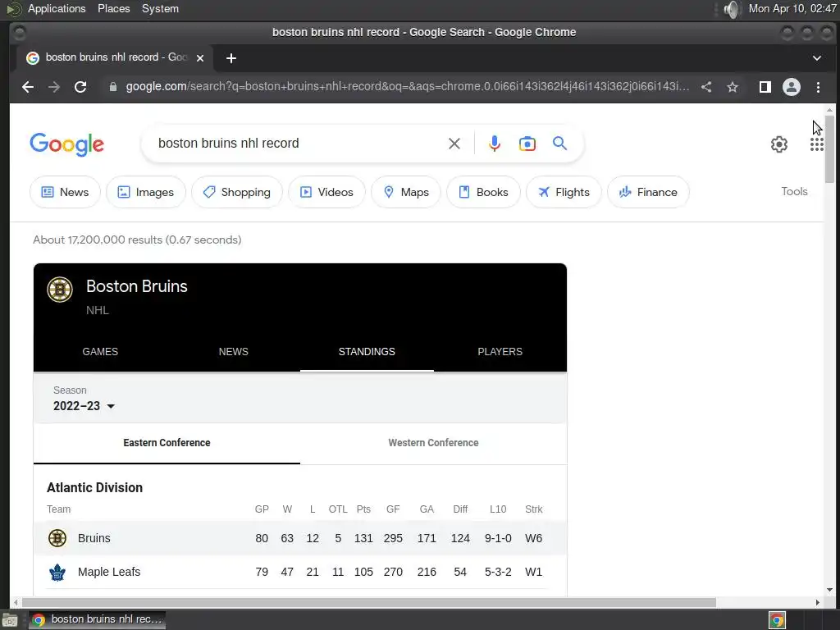
Task: Filter results by Books
Action: (x=484, y=192)
